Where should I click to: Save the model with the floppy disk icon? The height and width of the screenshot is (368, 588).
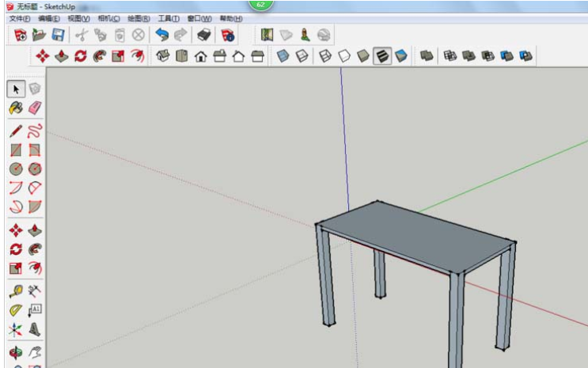(x=58, y=35)
